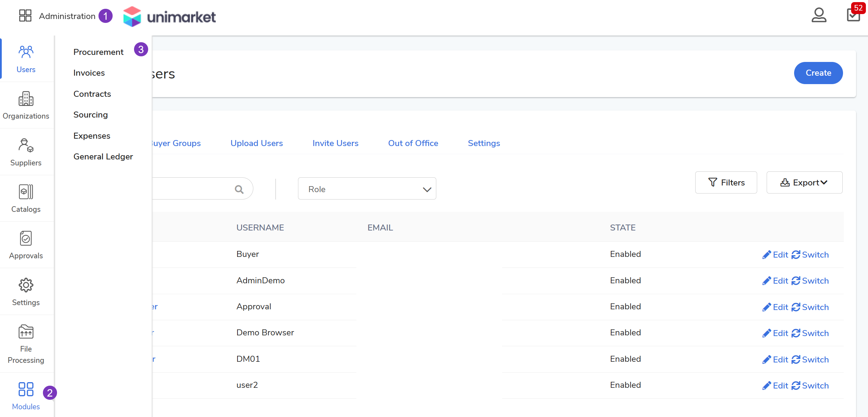Click the search magnifier icon
Image resolution: width=868 pixels, height=417 pixels.
tap(239, 189)
